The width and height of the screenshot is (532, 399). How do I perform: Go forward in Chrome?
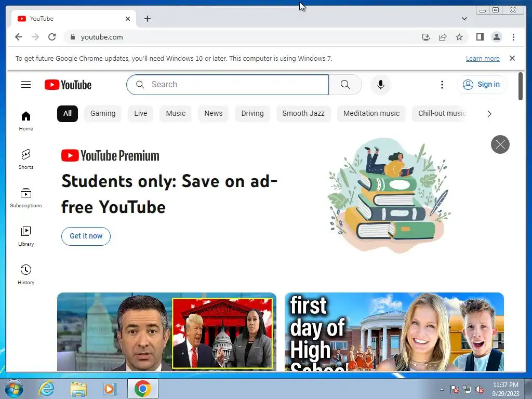tap(35, 37)
